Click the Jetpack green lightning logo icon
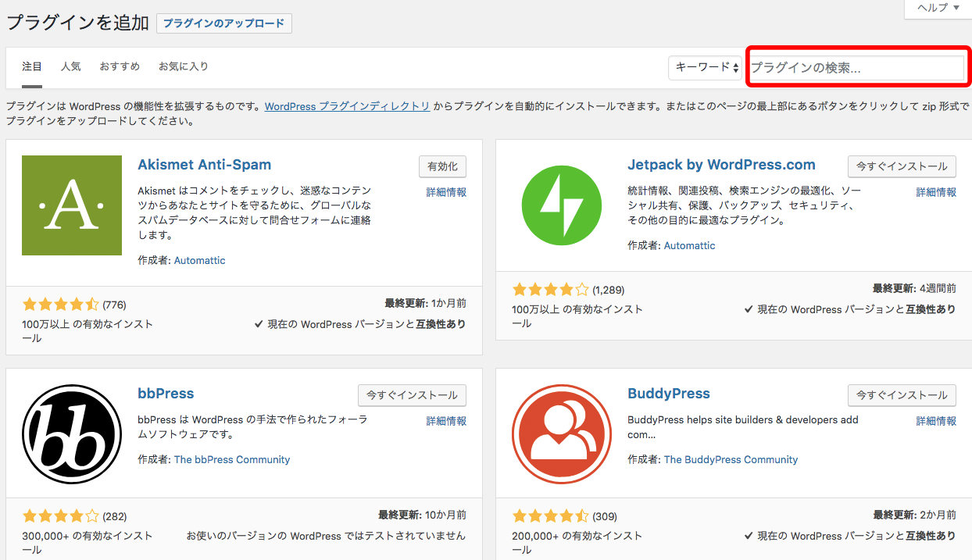 pyautogui.click(x=562, y=205)
